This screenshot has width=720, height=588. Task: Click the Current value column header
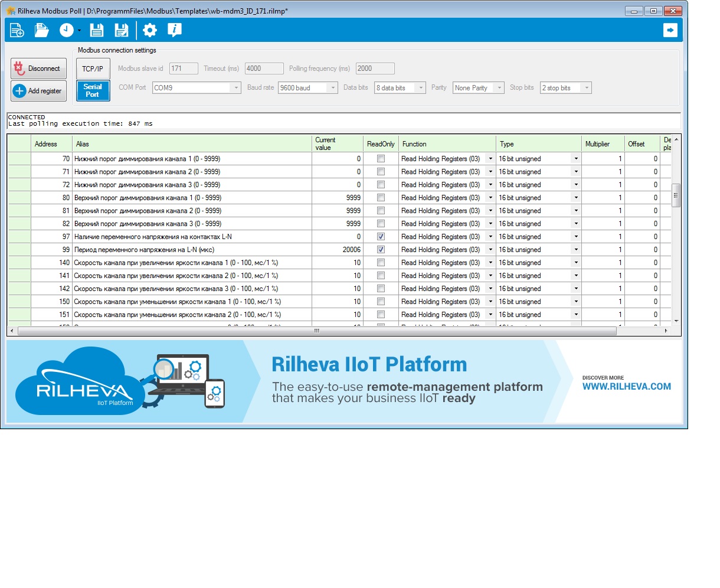338,143
